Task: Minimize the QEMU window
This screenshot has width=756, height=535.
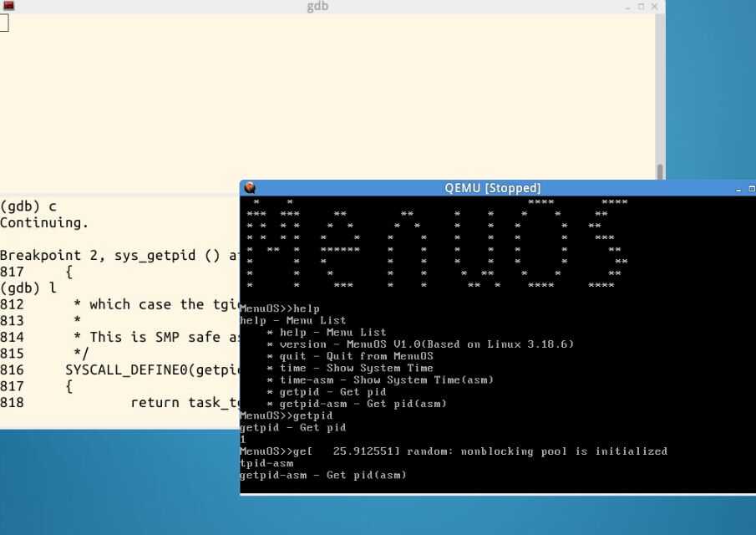Action: pos(738,189)
